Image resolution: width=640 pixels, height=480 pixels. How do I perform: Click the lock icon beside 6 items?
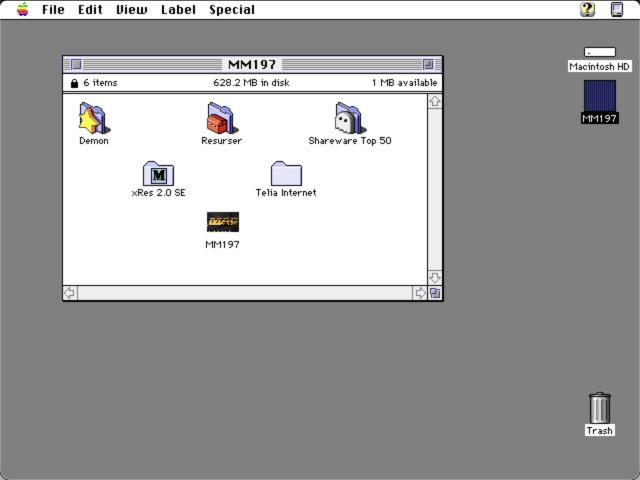tap(74, 83)
